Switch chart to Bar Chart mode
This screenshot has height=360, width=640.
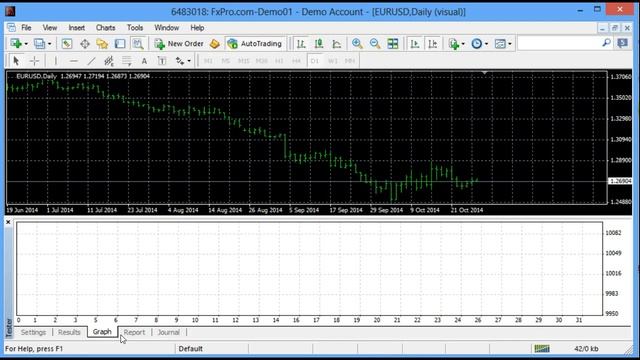coord(301,44)
